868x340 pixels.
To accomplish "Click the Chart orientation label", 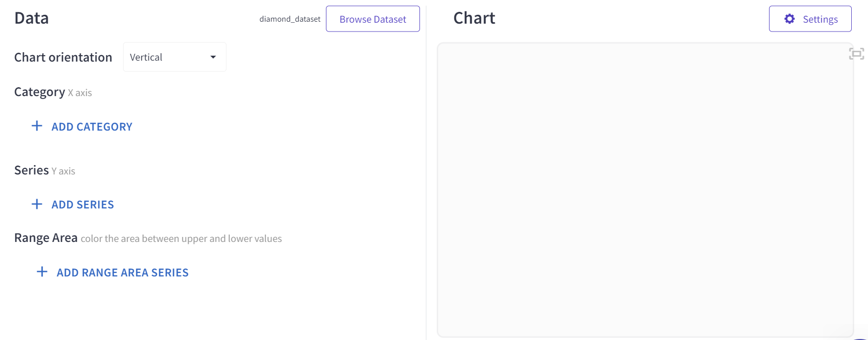I will coord(63,58).
